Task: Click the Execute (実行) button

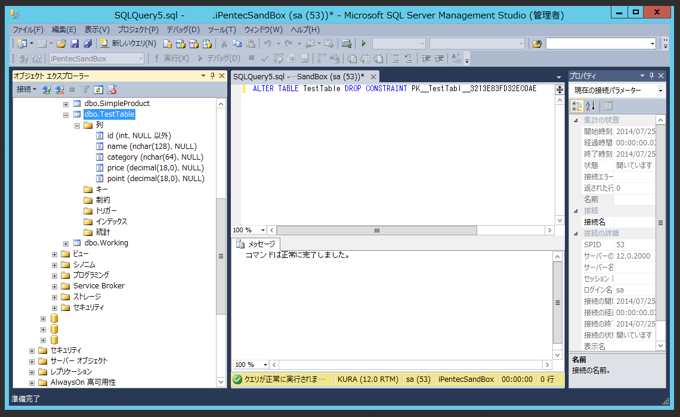Action: click(171, 59)
